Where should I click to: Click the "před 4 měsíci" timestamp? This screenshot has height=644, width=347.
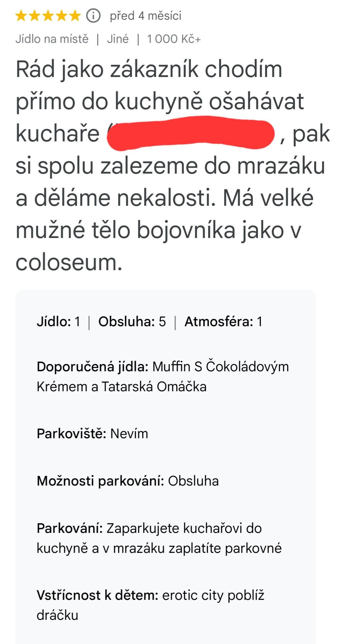(145, 15)
